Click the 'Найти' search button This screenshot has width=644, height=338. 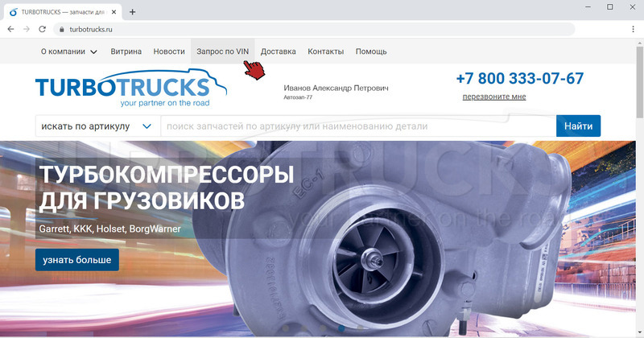pyautogui.click(x=578, y=126)
